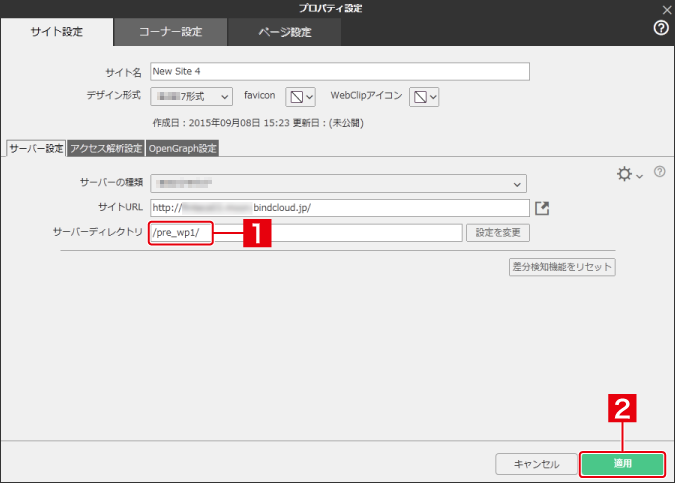Switch to the ページ設定 tab

[x=285, y=32]
